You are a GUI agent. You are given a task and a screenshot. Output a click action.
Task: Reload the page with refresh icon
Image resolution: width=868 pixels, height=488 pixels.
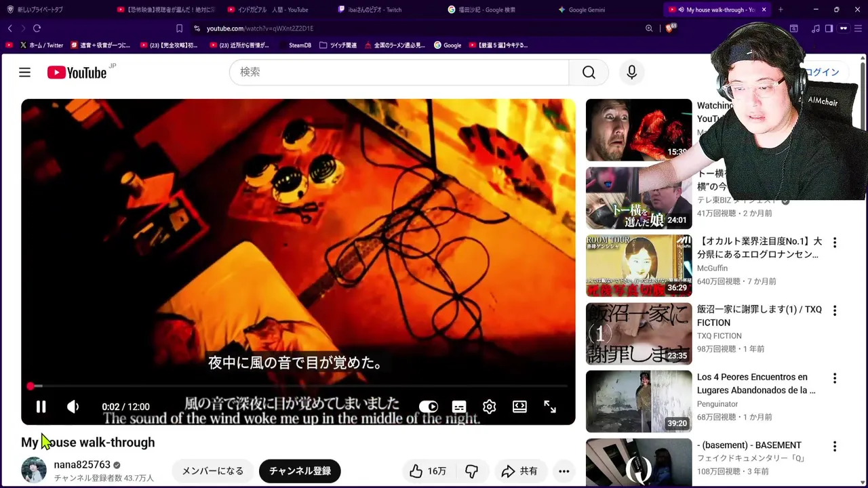pyautogui.click(x=37, y=28)
